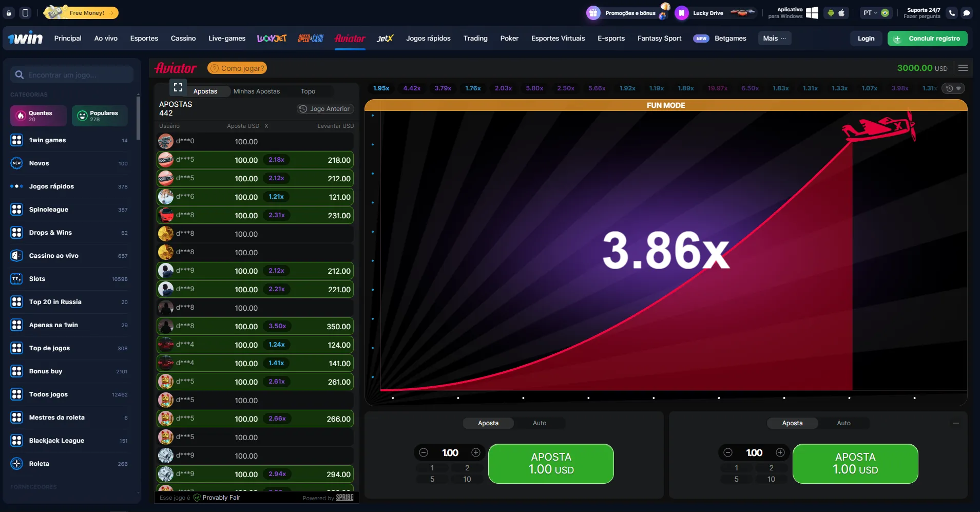Image resolution: width=980 pixels, height=512 pixels.
Task: Open the Lucky Drive promo icon
Action: click(x=681, y=13)
